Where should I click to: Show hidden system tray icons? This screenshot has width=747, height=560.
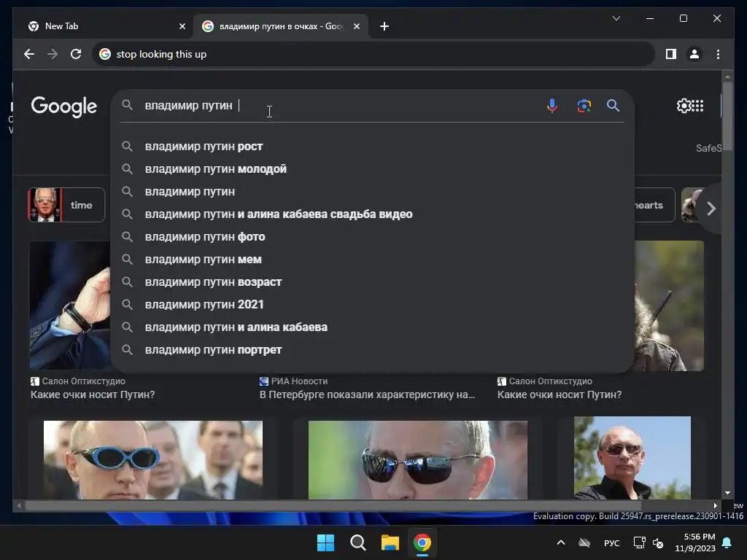pyautogui.click(x=561, y=542)
